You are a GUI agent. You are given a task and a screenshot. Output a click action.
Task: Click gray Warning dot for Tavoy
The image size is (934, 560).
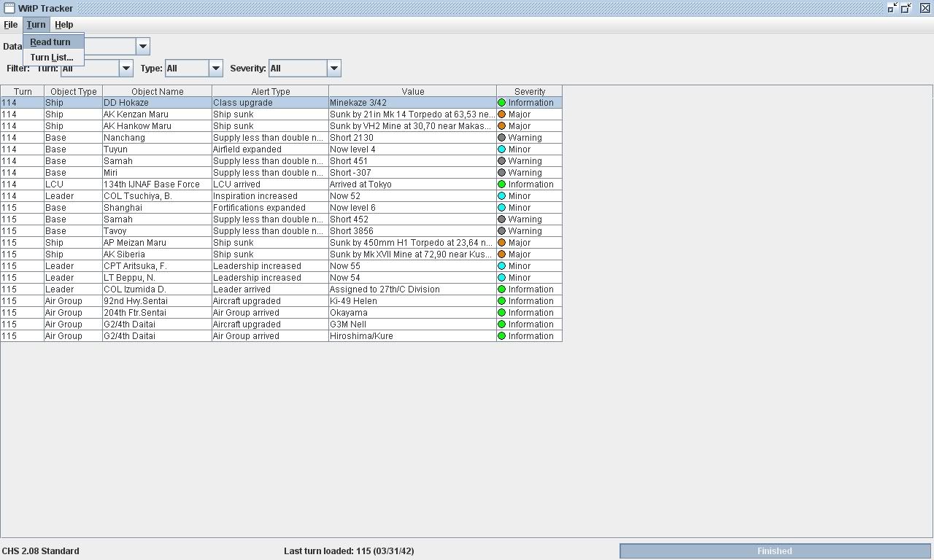point(502,231)
